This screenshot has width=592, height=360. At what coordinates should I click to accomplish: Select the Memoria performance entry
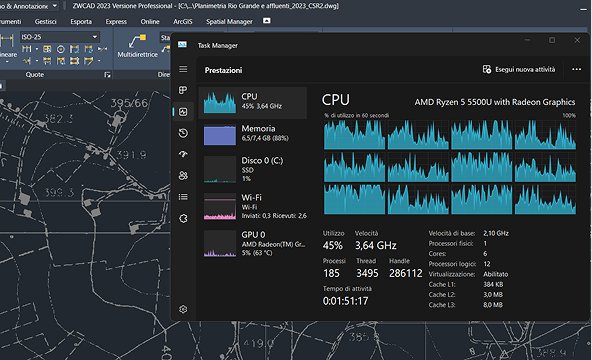pos(253,134)
